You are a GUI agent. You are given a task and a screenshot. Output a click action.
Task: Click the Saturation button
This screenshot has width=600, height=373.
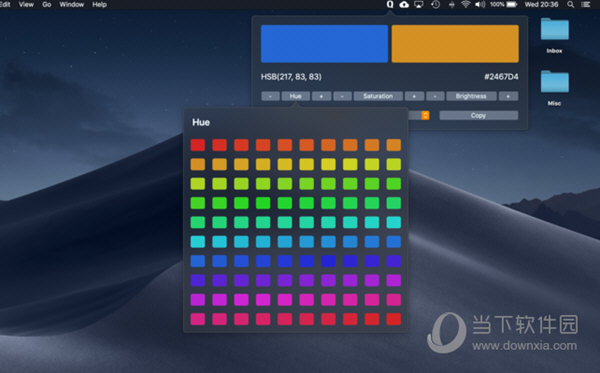(378, 96)
